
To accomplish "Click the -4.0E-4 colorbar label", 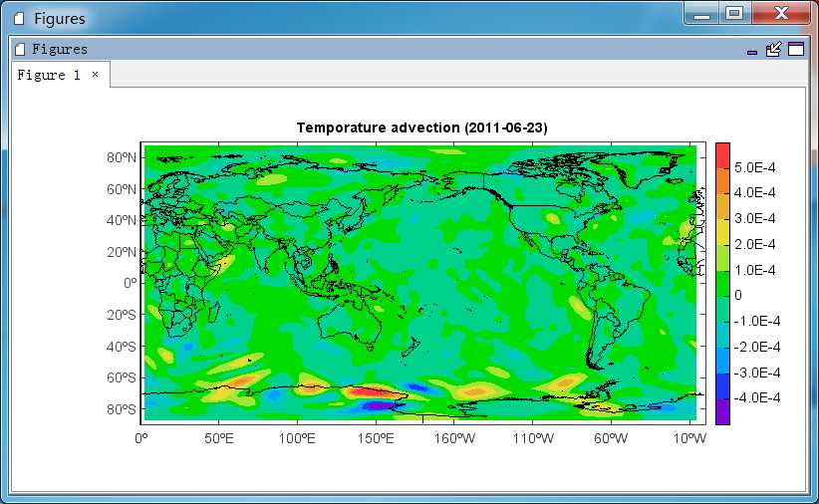I will (757, 397).
